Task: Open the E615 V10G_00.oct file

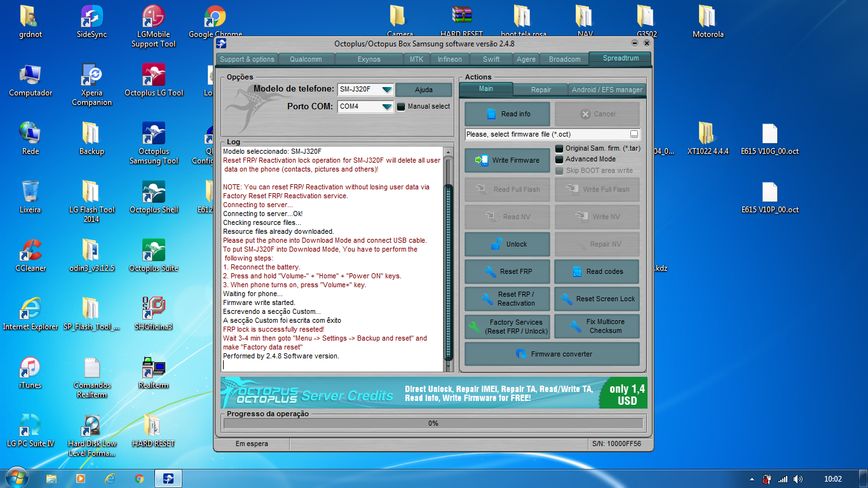Action: (x=770, y=139)
